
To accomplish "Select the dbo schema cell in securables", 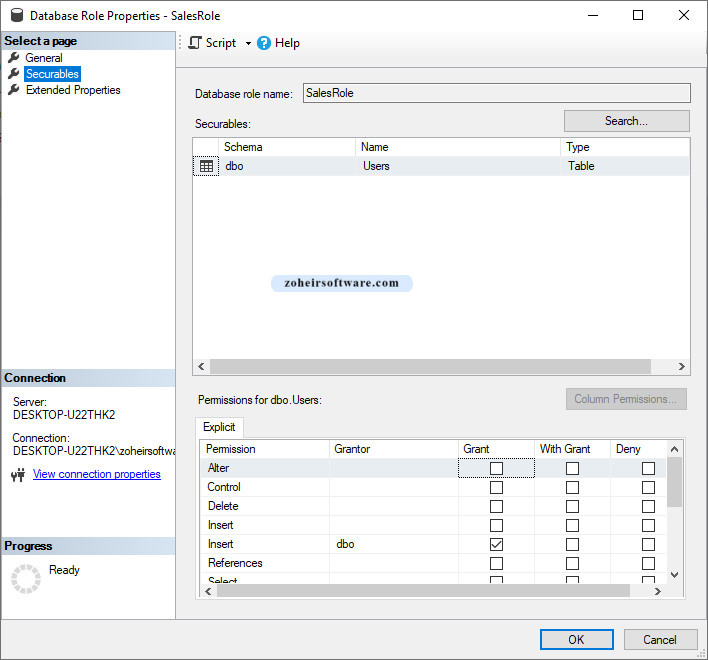I will pyautogui.click(x=287, y=166).
